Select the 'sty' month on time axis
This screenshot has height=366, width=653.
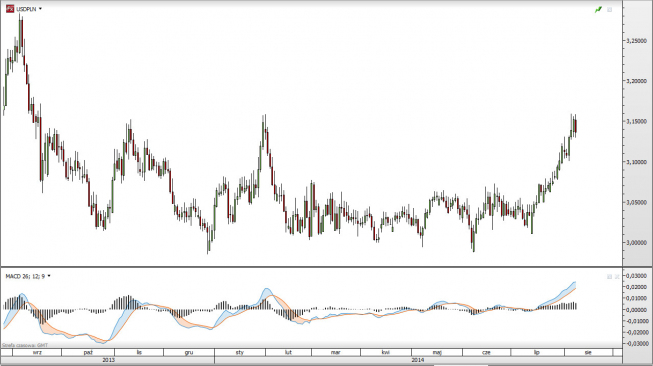[240, 352]
